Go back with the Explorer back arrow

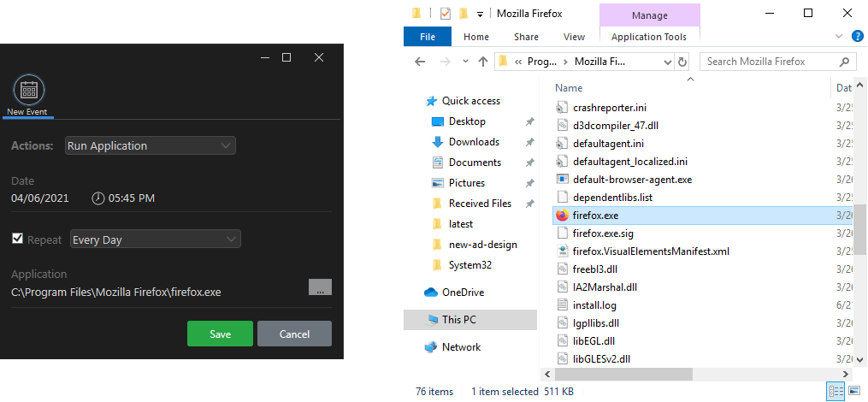tap(420, 62)
